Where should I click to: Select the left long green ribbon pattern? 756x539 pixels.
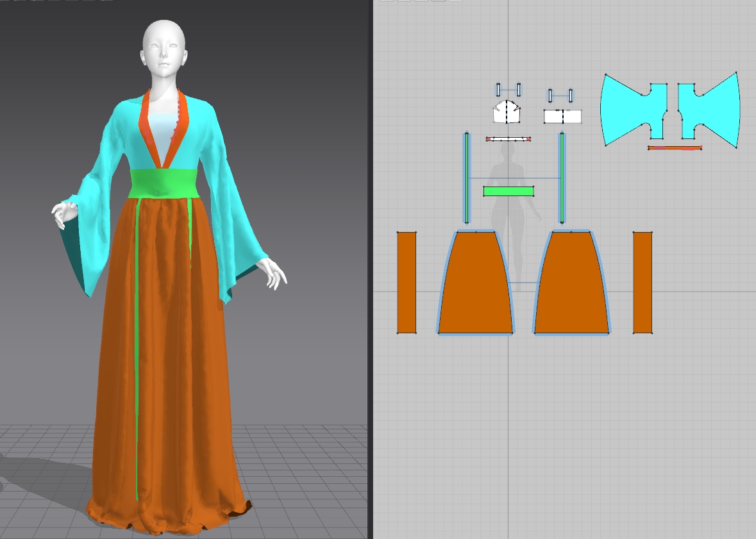pos(466,178)
